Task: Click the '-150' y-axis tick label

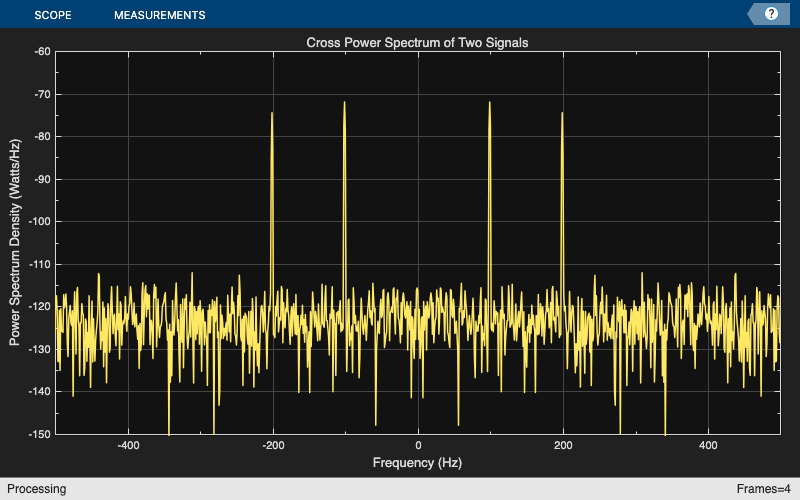Action: [x=40, y=434]
